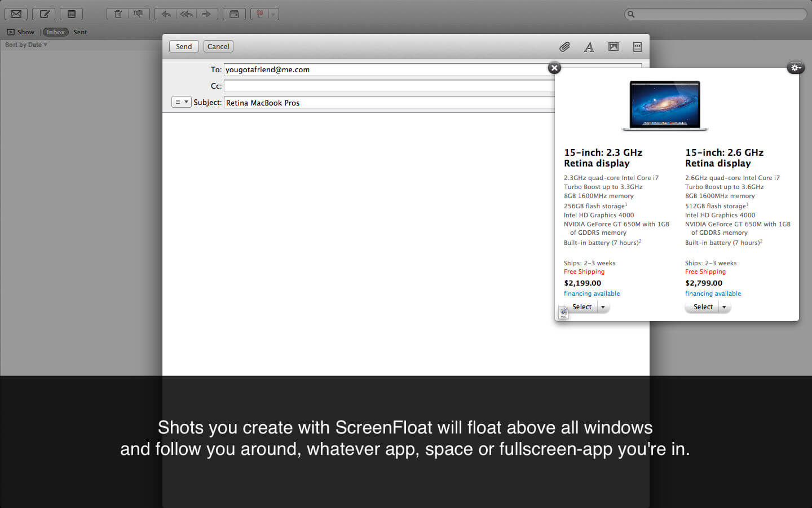Switch to the Sent mailbox tab
The image size is (812, 508).
pyautogui.click(x=80, y=32)
